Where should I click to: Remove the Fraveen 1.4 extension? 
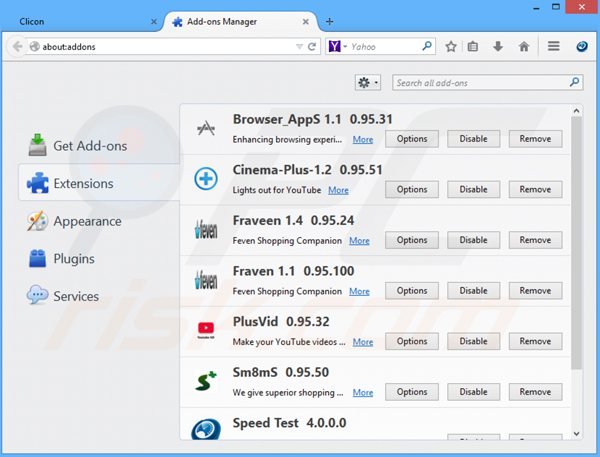point(535,240)
